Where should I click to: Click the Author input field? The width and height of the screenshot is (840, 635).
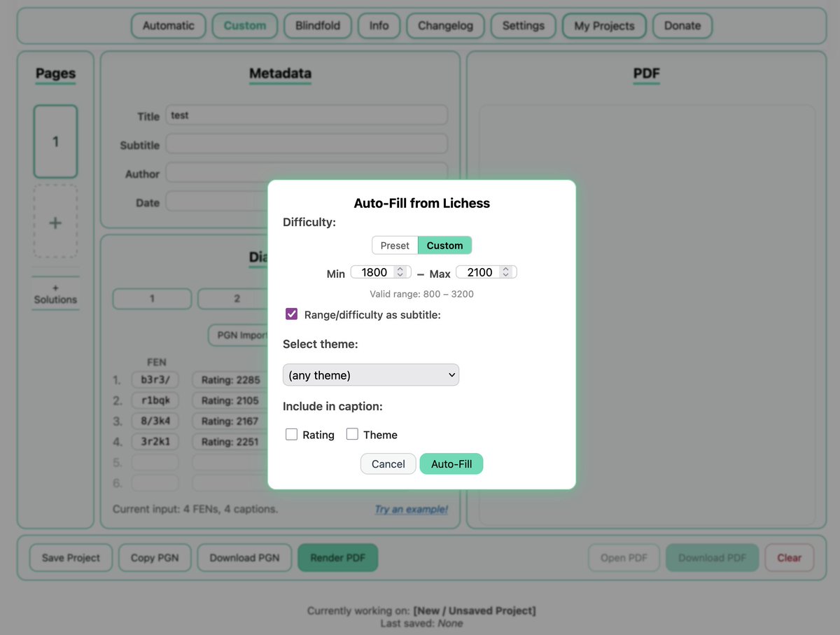307,173
